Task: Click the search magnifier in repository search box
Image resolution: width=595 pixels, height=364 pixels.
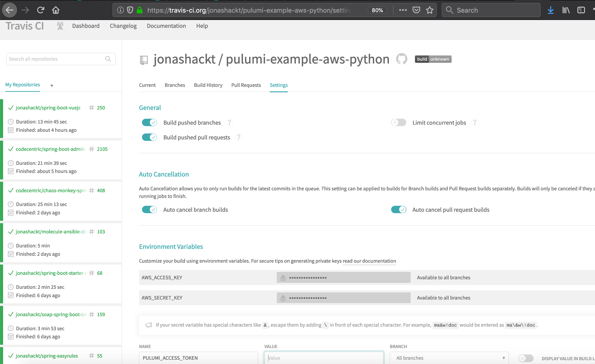Action: (x=108, y=59)
